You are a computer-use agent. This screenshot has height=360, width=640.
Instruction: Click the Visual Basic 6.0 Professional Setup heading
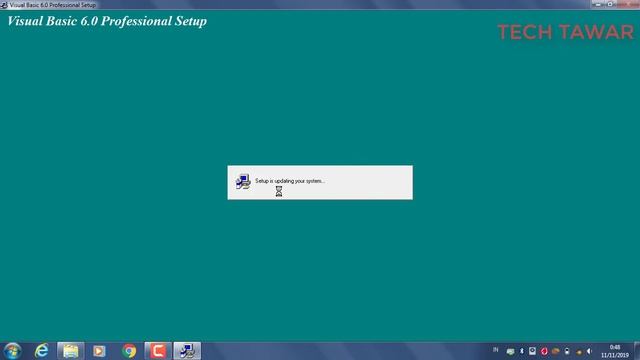tap(107, 21)
